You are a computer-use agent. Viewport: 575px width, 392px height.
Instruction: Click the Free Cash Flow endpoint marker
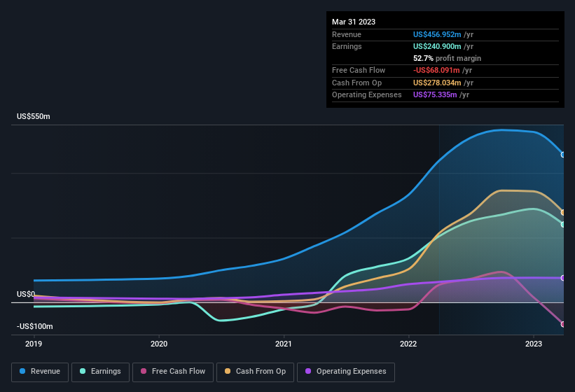tap(563, 324)
